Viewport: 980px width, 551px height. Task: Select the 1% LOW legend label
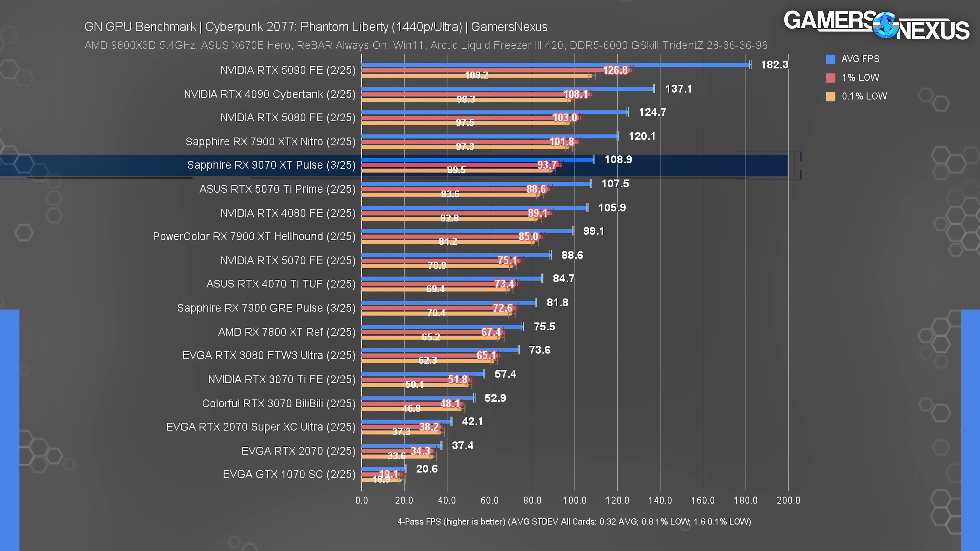(860, 78)
